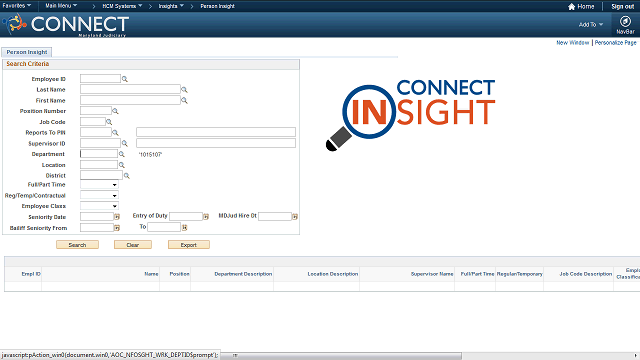Image resolution: width=640 pixels, height=360 pixels.
Task: Click the Position Number input field
Action: (x=96, y=111)
